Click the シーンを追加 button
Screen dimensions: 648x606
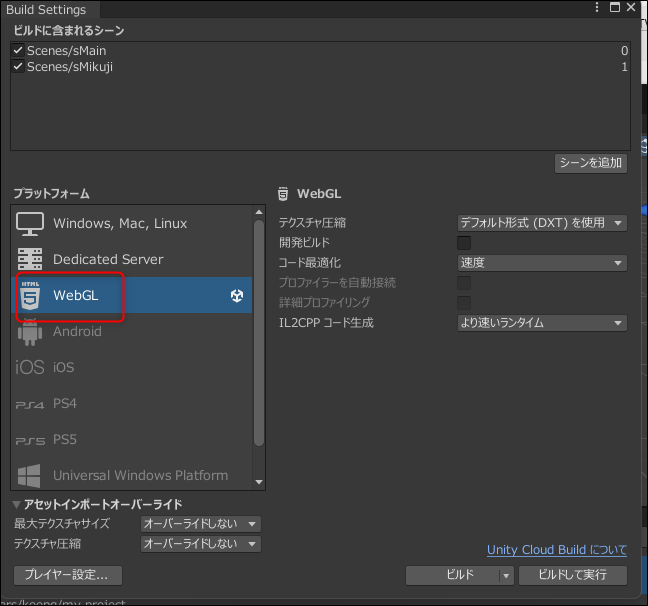(x=591, y=163)
